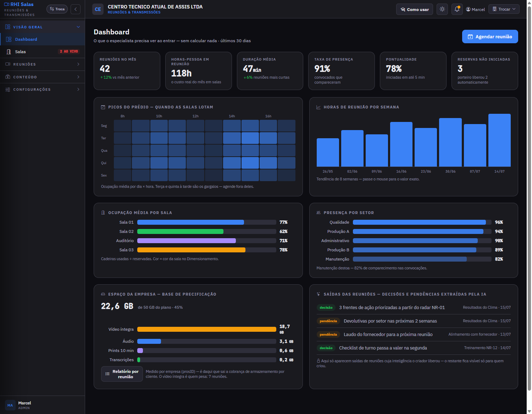Click the Troca swap button
The height and width of the screenshot is (414, 532).
click(x=57, y=9)
